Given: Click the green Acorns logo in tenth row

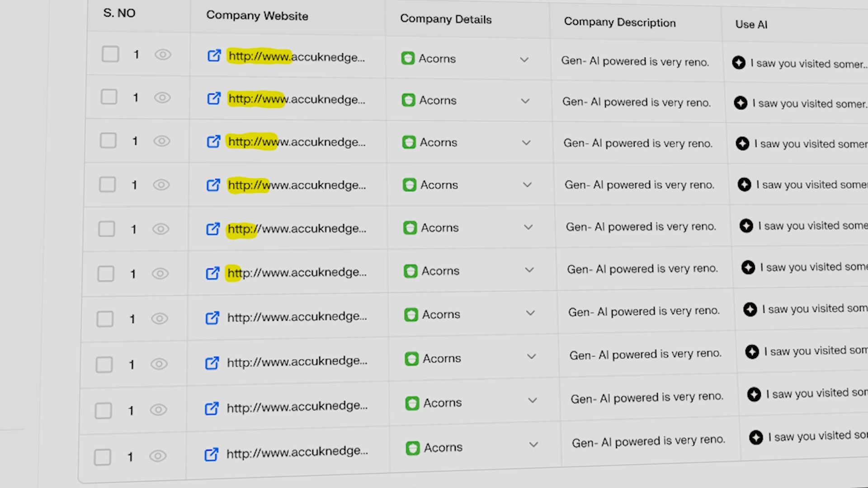Looking at the screenshot, I should pyautogui.click(x=413, y=448).
